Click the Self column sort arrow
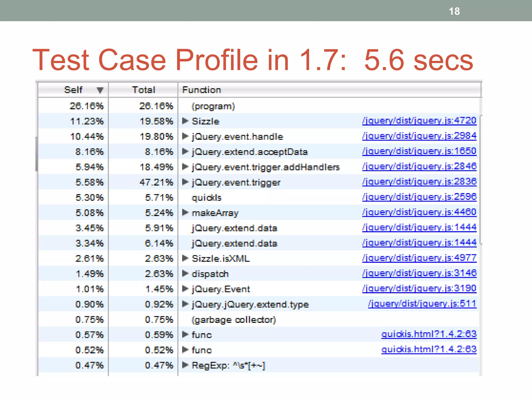532x399 pixels. pos(100,90)
